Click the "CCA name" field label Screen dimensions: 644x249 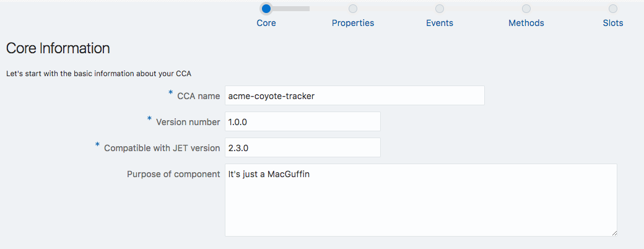198,96
